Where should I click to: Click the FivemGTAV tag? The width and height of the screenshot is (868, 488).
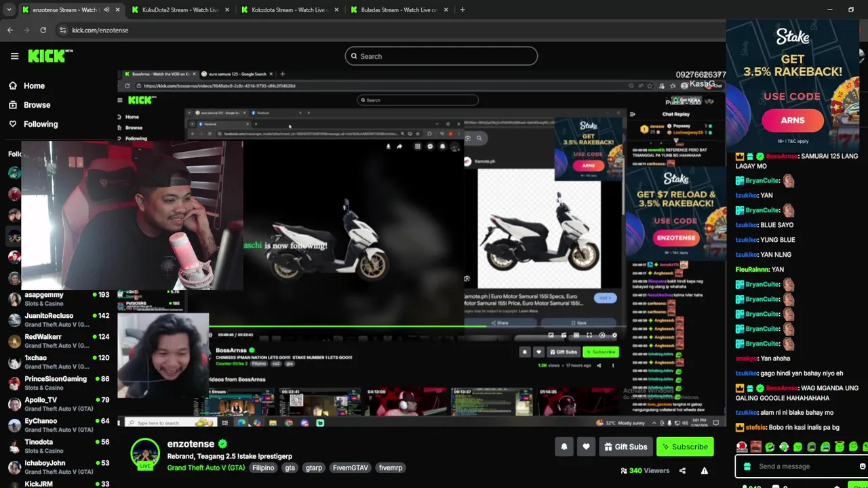[x=351, y=468]
